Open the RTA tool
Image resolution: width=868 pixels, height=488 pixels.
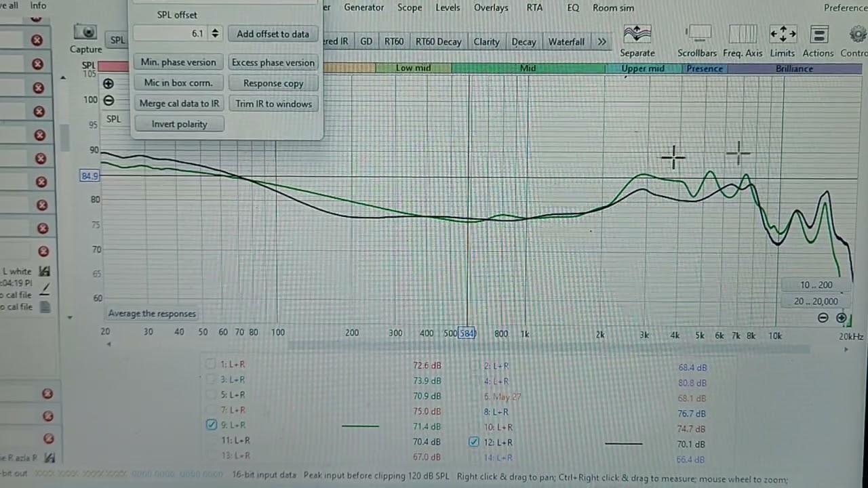tap(534, 7)
